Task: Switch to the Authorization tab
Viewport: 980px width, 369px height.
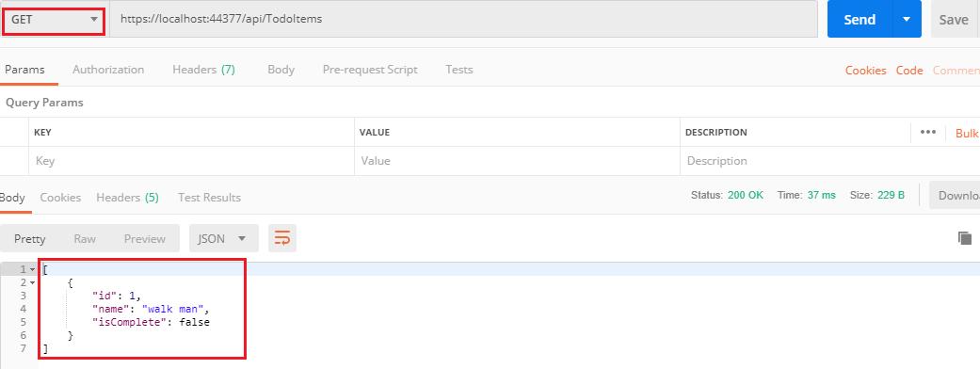Action: [x=108, y=70]
